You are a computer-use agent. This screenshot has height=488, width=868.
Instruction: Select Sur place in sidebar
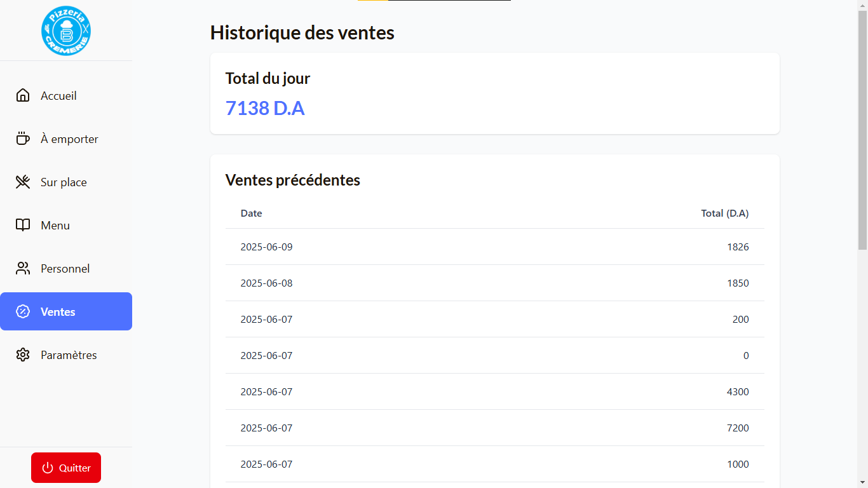[64, 182]
